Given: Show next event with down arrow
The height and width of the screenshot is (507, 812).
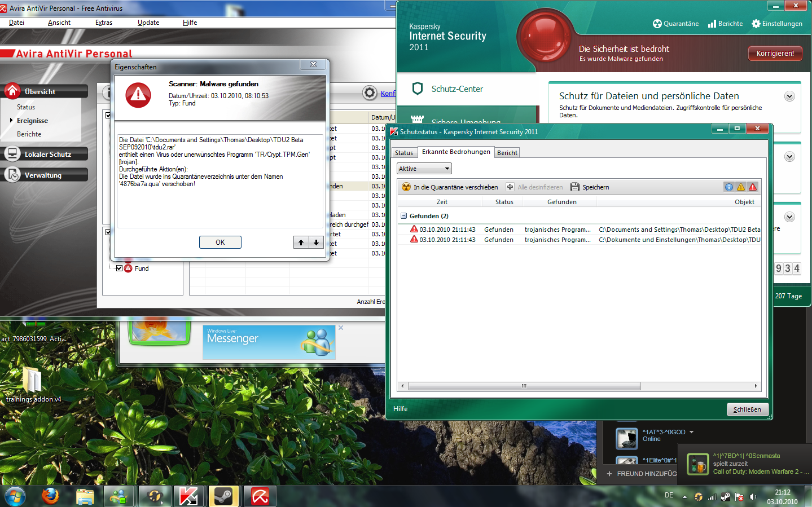Looking at the screenshot, I should [x=316, y=243].
